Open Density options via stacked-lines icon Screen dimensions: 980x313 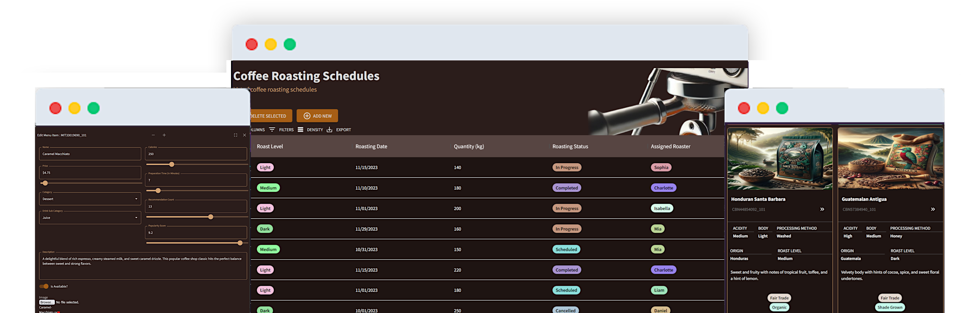(x=301, y=130)
